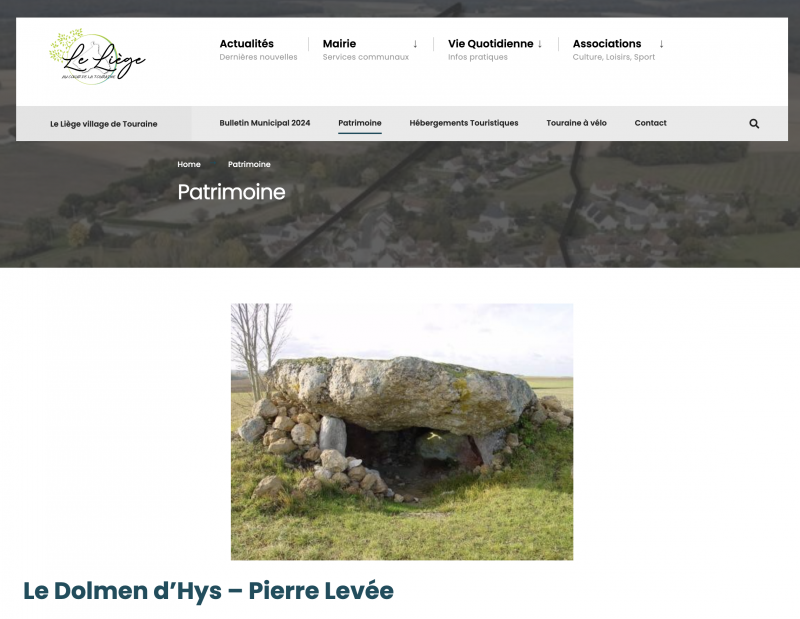Open the Actualités menu
The height and width of the screenshot is (619, 800).
coord(246,44)
